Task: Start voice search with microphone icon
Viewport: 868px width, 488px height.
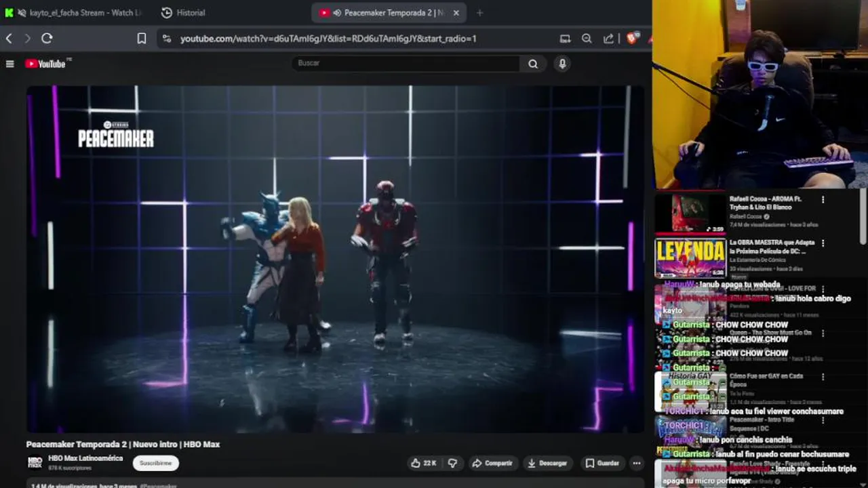Action: tap(562, 64)
